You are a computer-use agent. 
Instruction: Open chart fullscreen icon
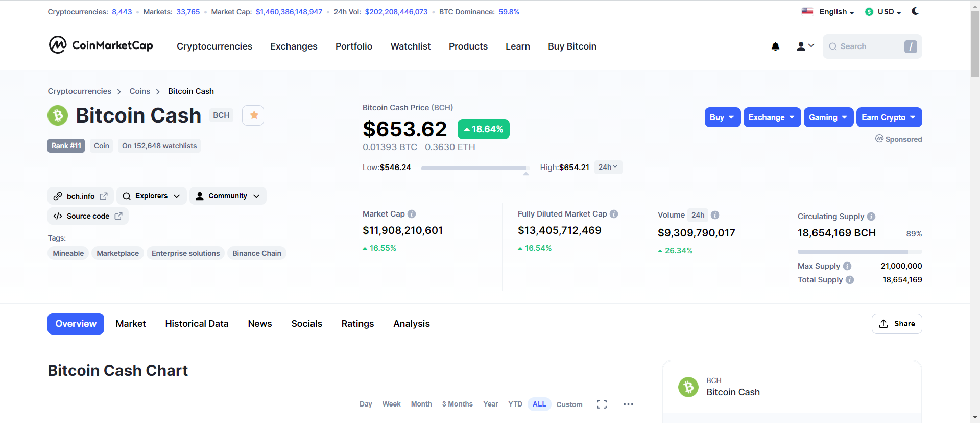pyautogui.click(x=602, y=404)
